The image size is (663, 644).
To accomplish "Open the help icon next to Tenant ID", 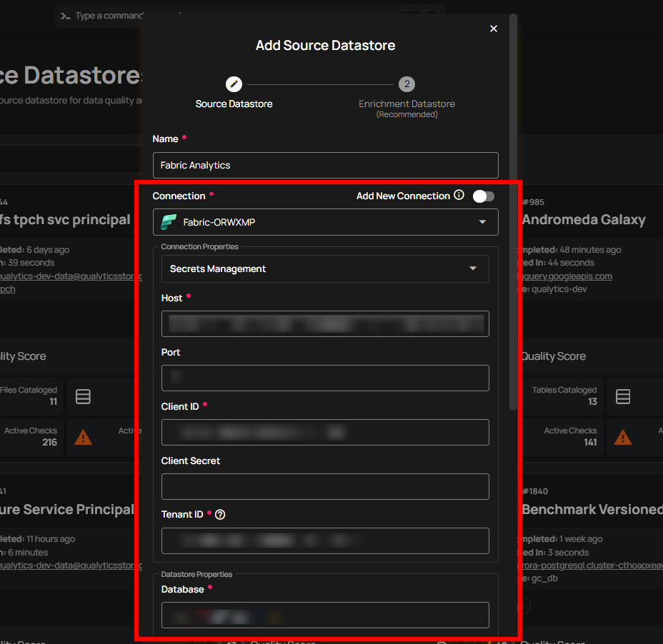I will [x=220, y=514].
